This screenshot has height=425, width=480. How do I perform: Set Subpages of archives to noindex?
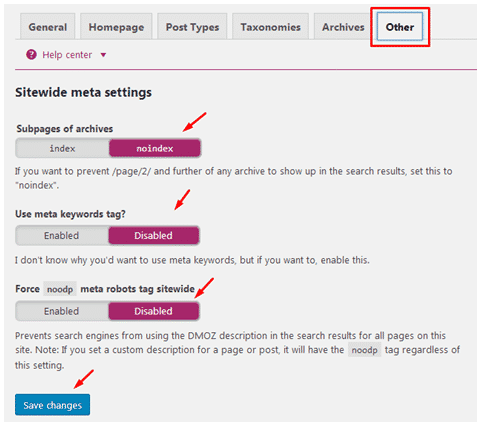click(x=155, y=148)
